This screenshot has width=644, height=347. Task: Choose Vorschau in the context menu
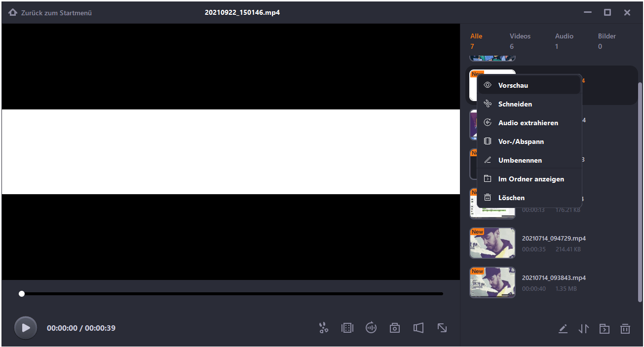(529, 85)
